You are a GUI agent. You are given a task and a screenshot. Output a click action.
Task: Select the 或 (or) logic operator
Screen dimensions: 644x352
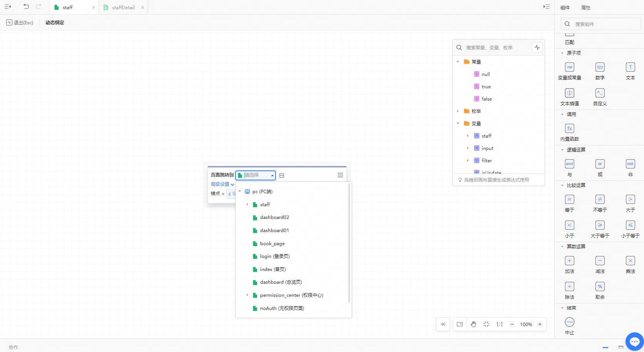[600, 164]
